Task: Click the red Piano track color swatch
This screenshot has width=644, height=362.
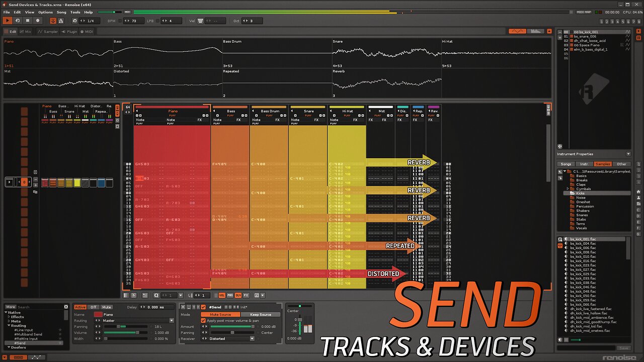Action: (x=98, y=314)
